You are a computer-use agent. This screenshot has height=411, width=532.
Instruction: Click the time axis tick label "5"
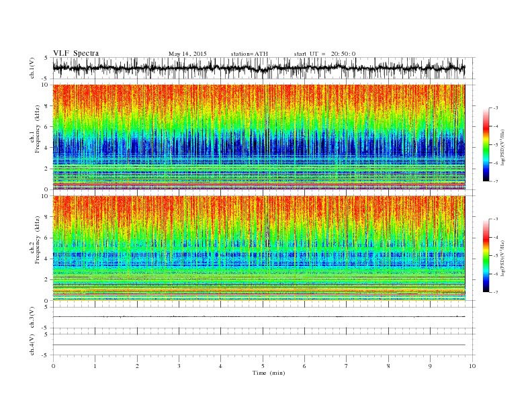[263, 366]
